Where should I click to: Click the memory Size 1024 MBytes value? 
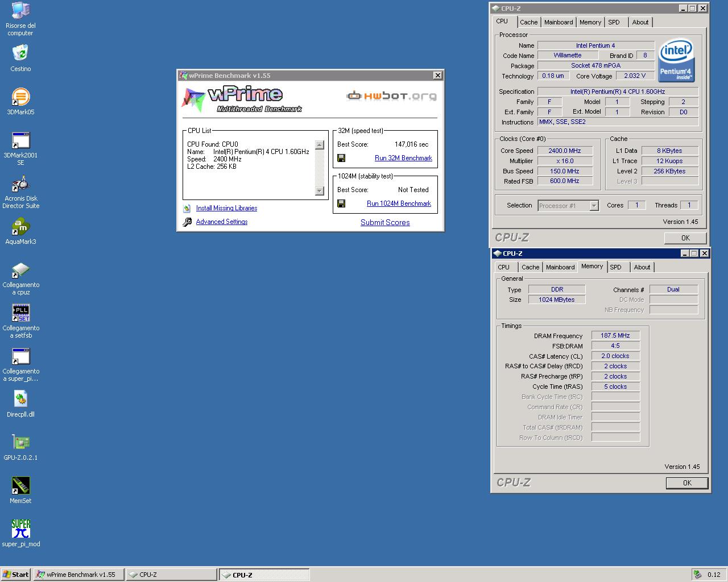(557, 300)
